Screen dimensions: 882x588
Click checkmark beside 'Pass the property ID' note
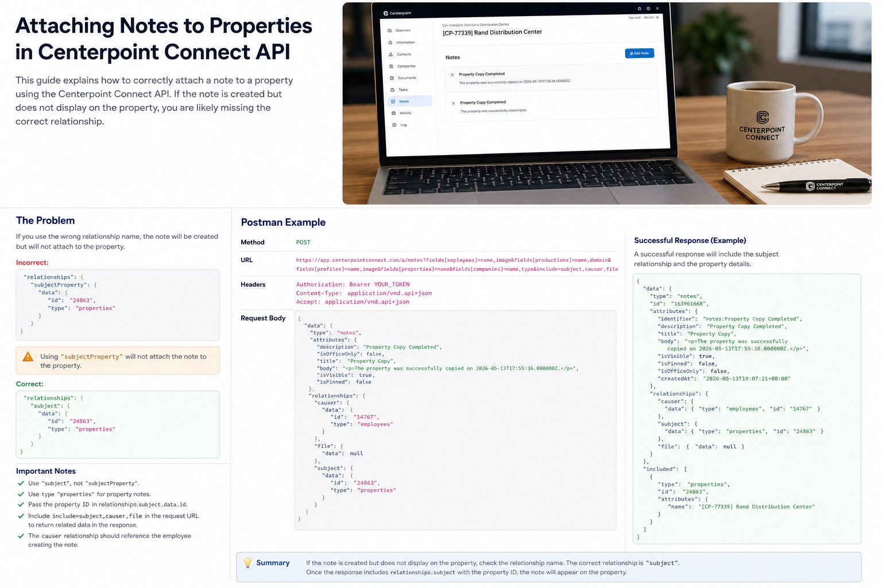point(21,505)
